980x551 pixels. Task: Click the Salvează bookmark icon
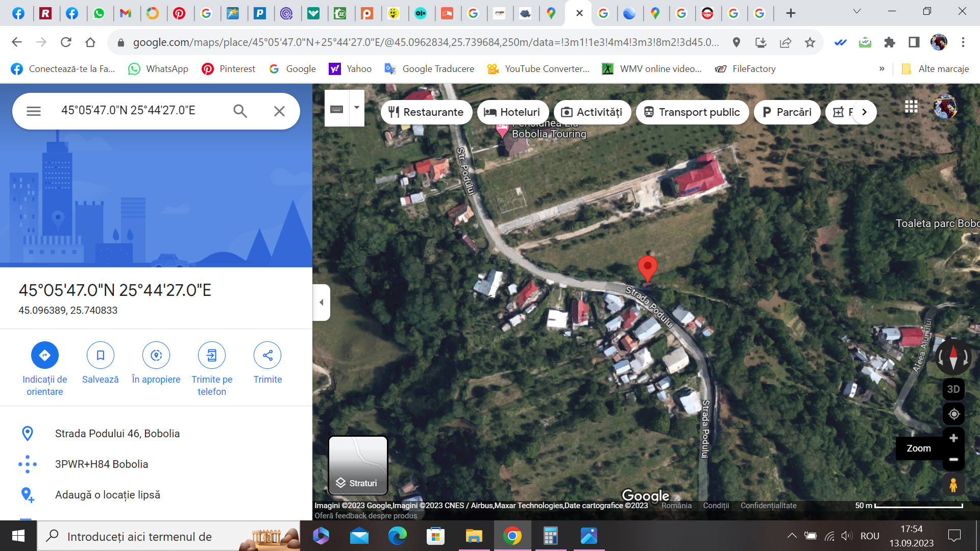[100, 355]
